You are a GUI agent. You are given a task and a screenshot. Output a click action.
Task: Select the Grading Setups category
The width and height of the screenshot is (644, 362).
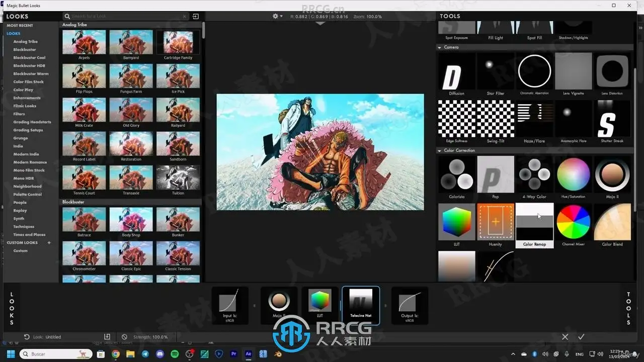[x=28, y=130]
